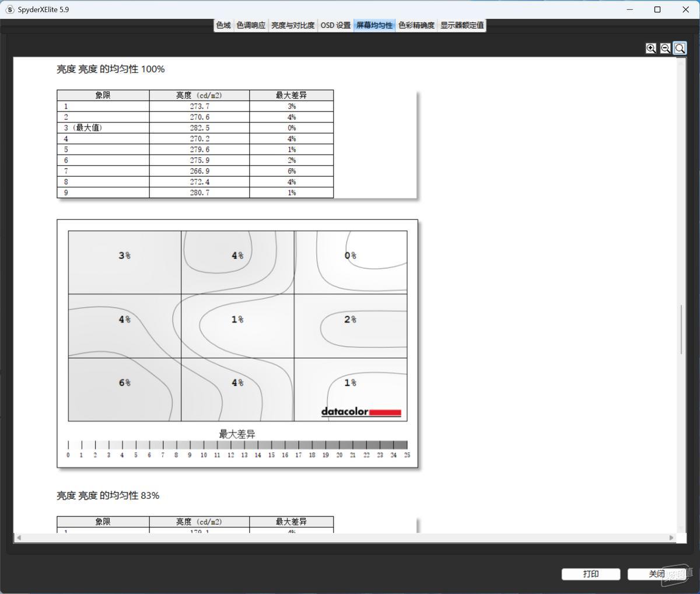The height and width of the screenshot is (594, 700).
Task: Click the 最大差异 legend label under the map
Action: point(237,434)
